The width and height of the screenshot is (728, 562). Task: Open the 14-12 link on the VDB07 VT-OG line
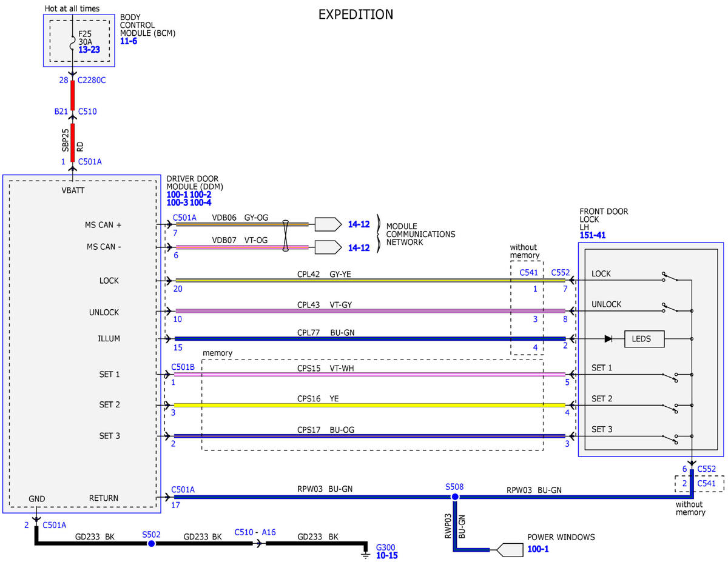pyautogui.click(x=359, y=247)
